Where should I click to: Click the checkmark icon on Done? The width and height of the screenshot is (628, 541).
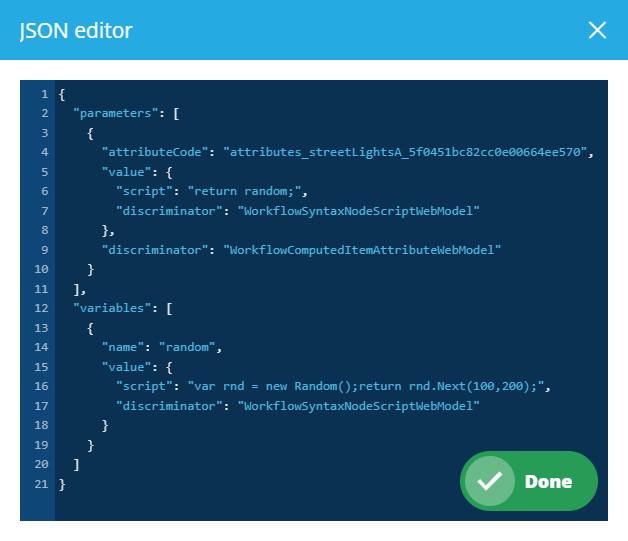pyautogui.click(x=489, y=481)
